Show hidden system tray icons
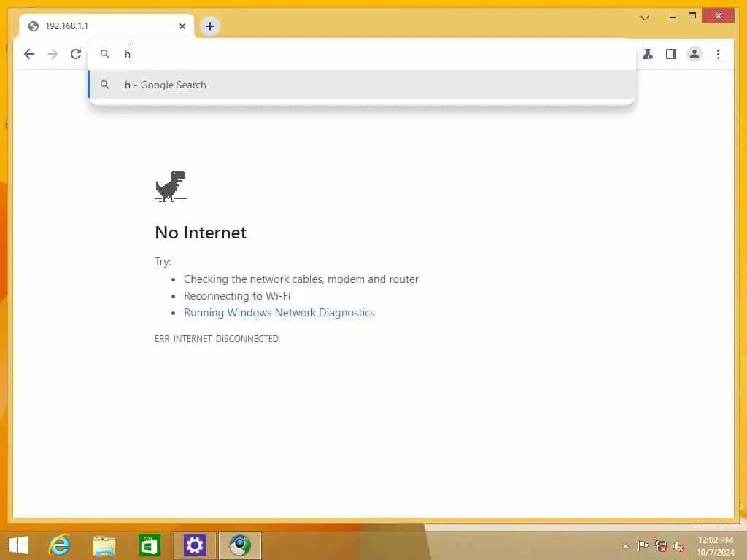The width and height of the screenshot is (747, 560). click(x=625, y=546)
